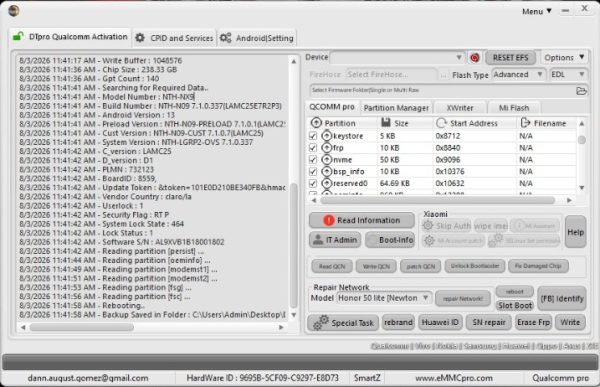600x387 pixels.
Task: Click the Help button
Action: pyautogui.click(x=575, y=232)
